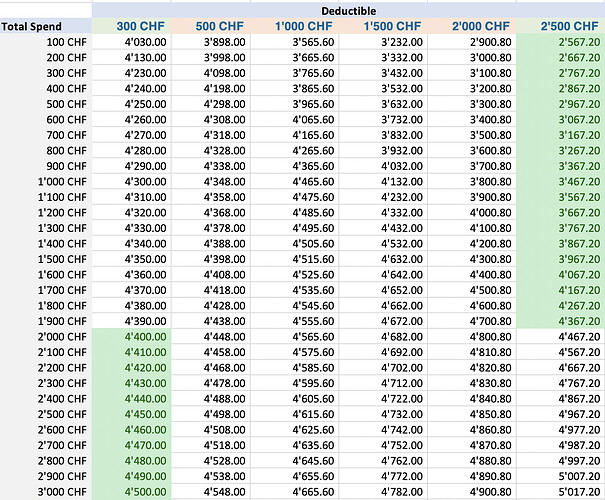
Task: Click cell with value 4'132.00
Action: point(383,182)
